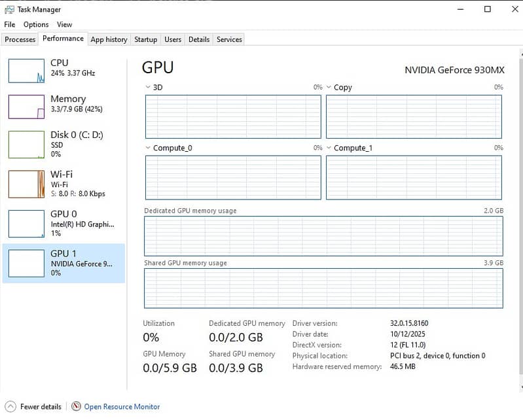Click the hardware reserved memory 46.5 MB value

pyautogui.click(x=403, y=366)
